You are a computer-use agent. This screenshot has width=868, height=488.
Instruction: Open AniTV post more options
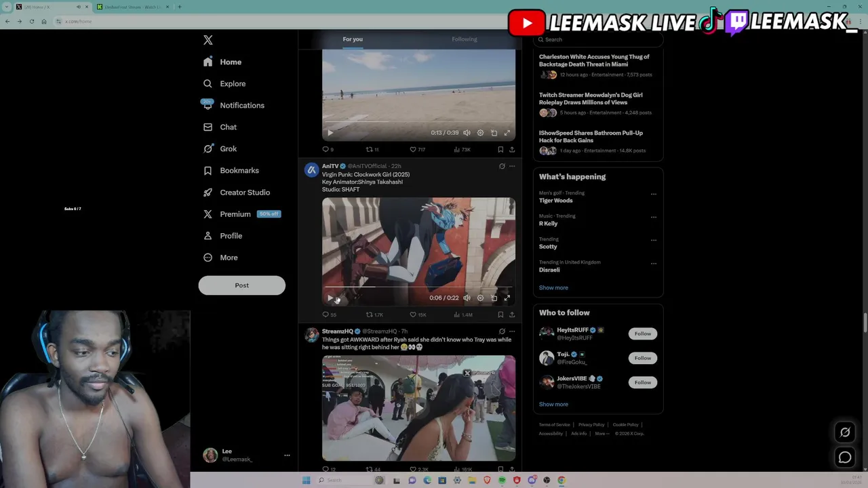[512, 166]
